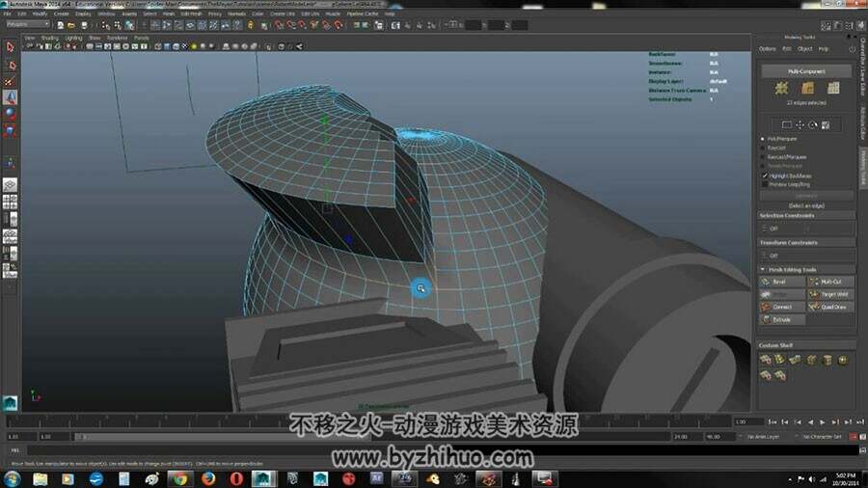Open the Create menu
This screenshot has height=488, width=868.
(62, 14)
